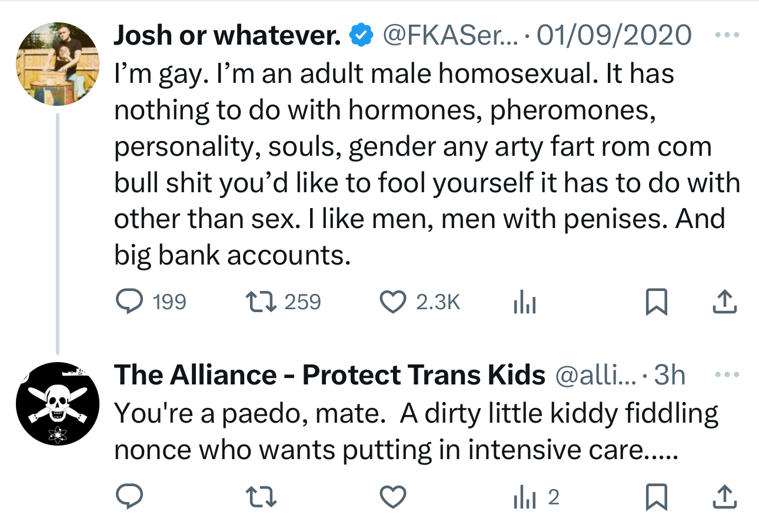Share The Alliance's reply
759x532 pixels.
click(725, 498)
